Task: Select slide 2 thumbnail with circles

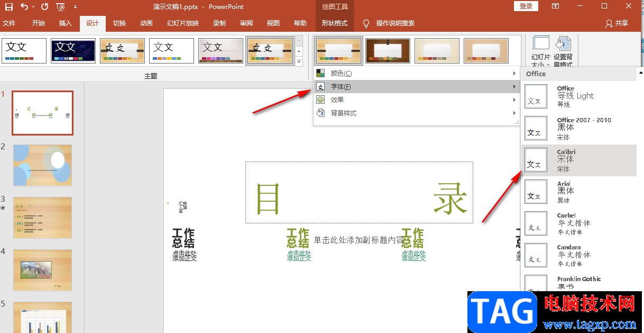Action: pos(42,165)
